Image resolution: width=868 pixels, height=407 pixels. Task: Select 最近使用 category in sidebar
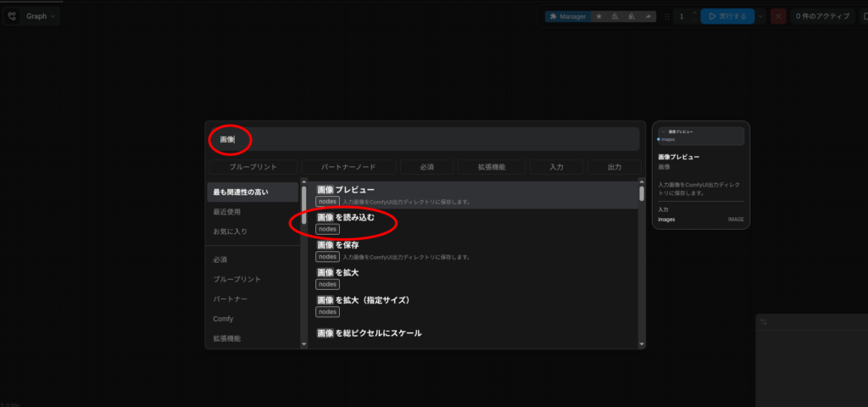(226, 212)
